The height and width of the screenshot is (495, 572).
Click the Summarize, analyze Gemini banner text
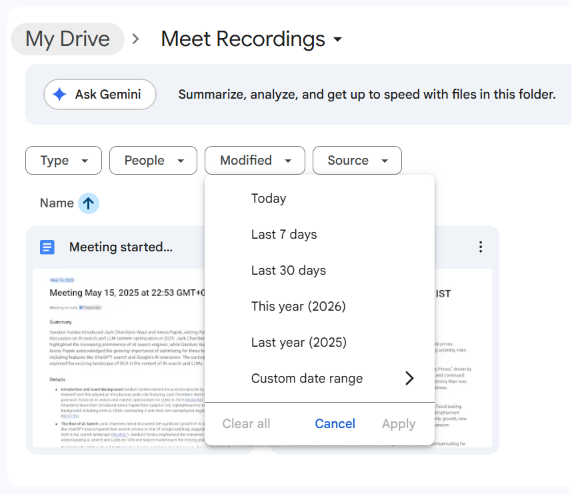pos(367,94)
